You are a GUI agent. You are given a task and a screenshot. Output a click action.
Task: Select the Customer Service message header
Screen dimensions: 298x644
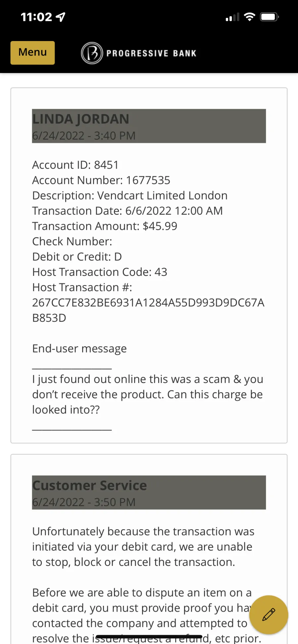pyautogui.click(x=149, y=493)
